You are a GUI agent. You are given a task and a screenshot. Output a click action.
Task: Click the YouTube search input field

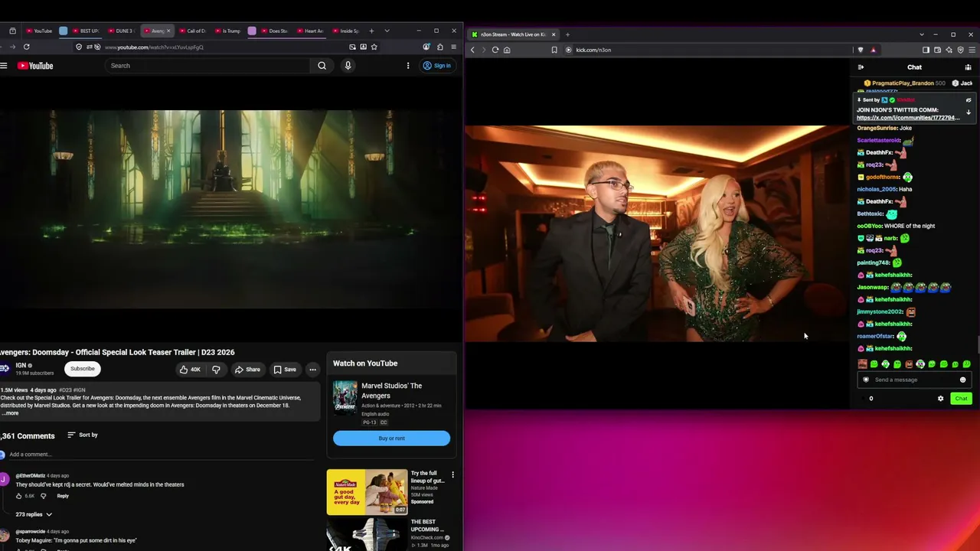(x=207, y=66)
